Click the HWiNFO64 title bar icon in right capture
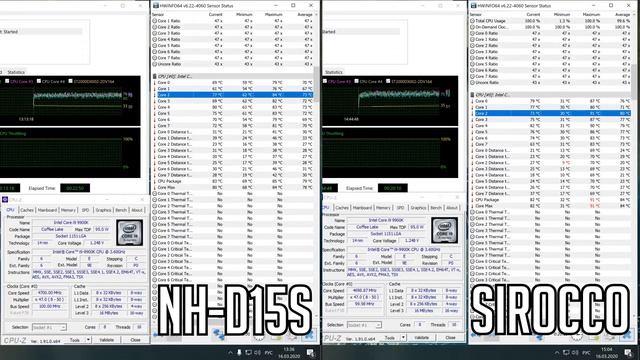This screenshot has width=640, height=360. (473, 6)
